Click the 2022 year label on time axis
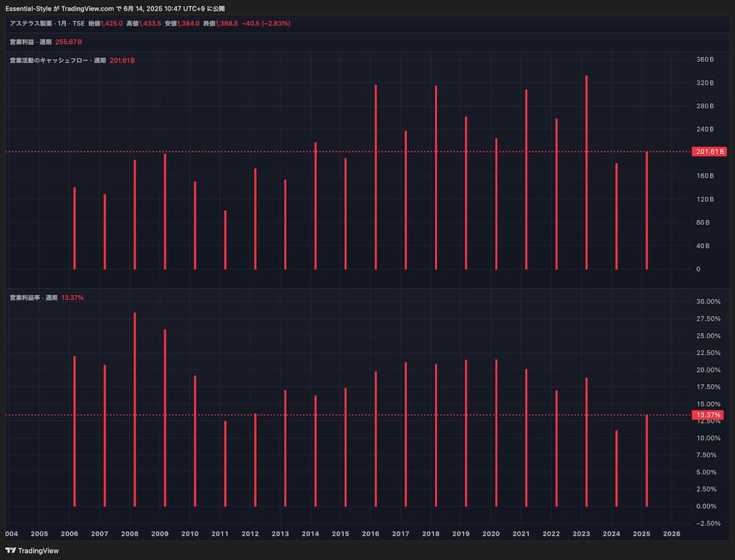Screen dimensions: 735x560 (x=551, y=533)
